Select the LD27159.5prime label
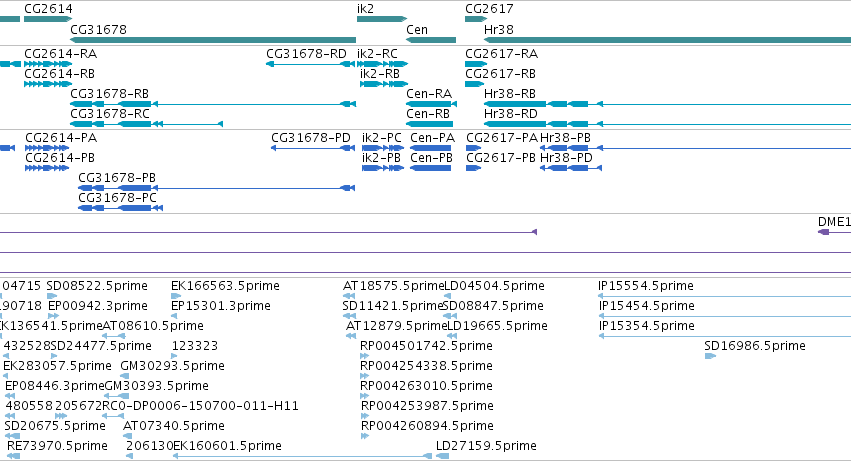851x461 pixels. click(x=486, y=447)
